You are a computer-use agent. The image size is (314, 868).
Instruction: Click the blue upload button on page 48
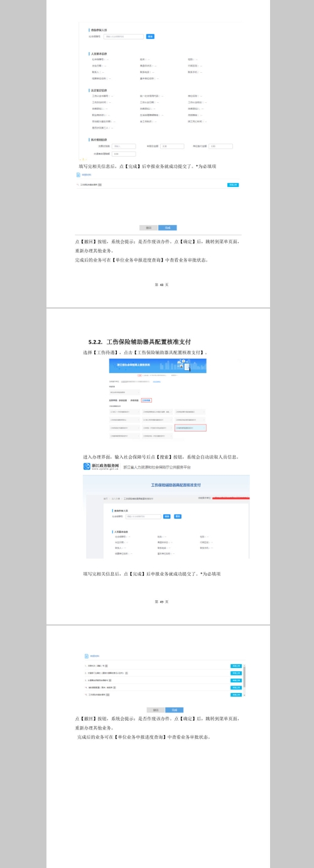click(x=233, y=185)
